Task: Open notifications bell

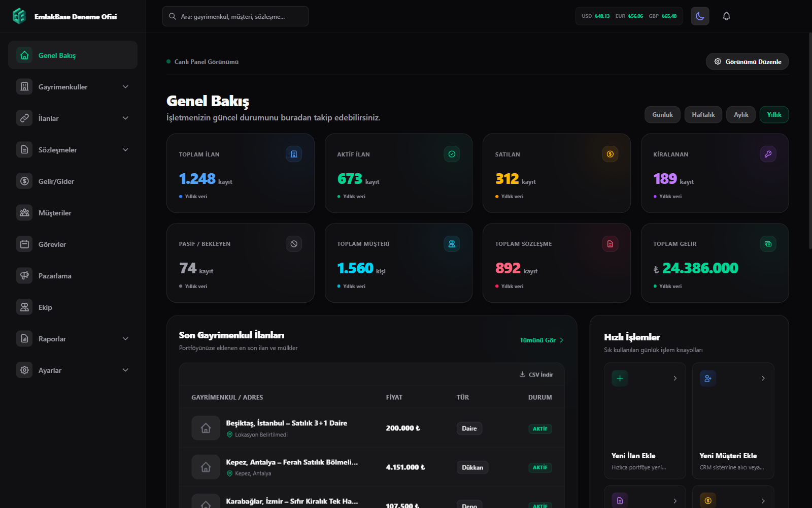Action: [x=726, y=16]
